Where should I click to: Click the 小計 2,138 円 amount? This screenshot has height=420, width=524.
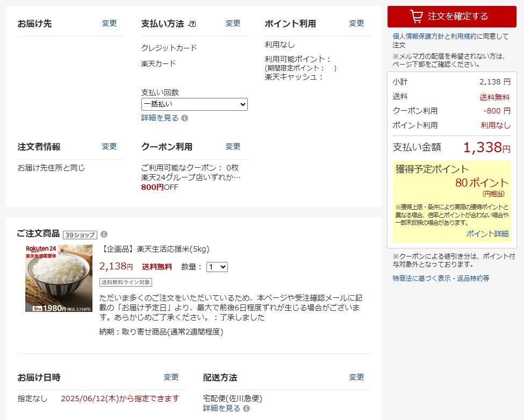495,82
